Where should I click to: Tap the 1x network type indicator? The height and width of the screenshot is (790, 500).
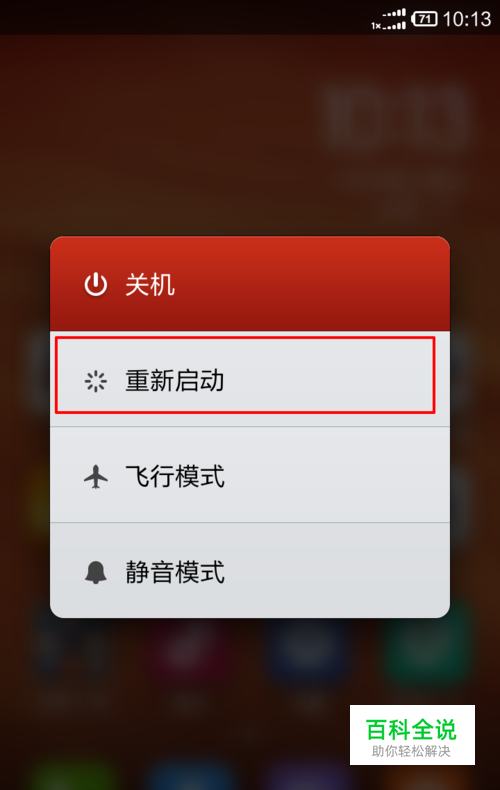[x=376, y=26]
